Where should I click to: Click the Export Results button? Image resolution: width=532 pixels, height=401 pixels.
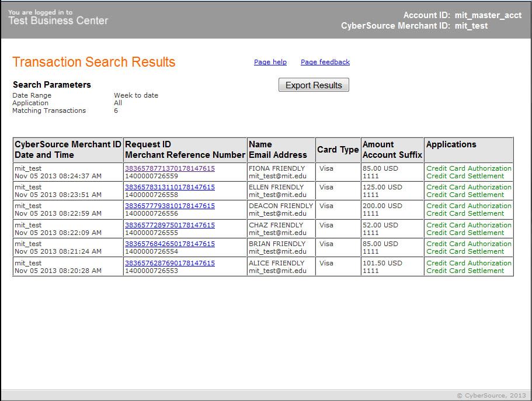[314, 85]
